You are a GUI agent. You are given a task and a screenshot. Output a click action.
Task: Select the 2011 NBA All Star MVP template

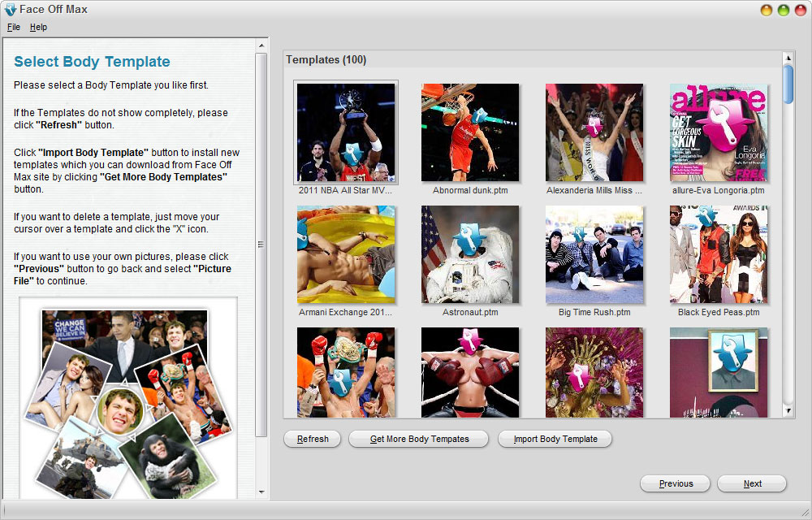pyautogui.click(x=346, y=132)
